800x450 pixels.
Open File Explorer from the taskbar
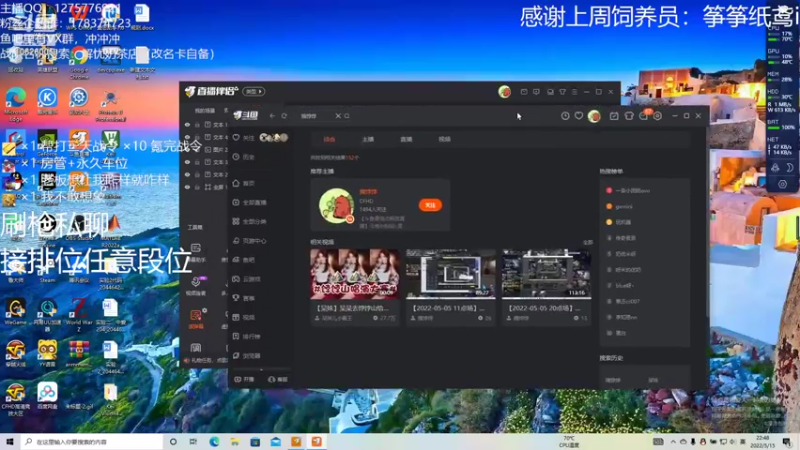point(235,442)
